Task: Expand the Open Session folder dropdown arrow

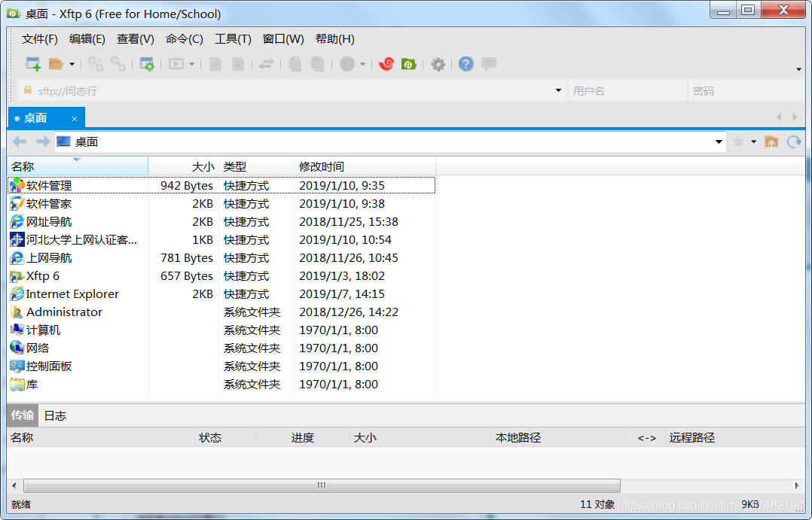Action: (72, 64)
